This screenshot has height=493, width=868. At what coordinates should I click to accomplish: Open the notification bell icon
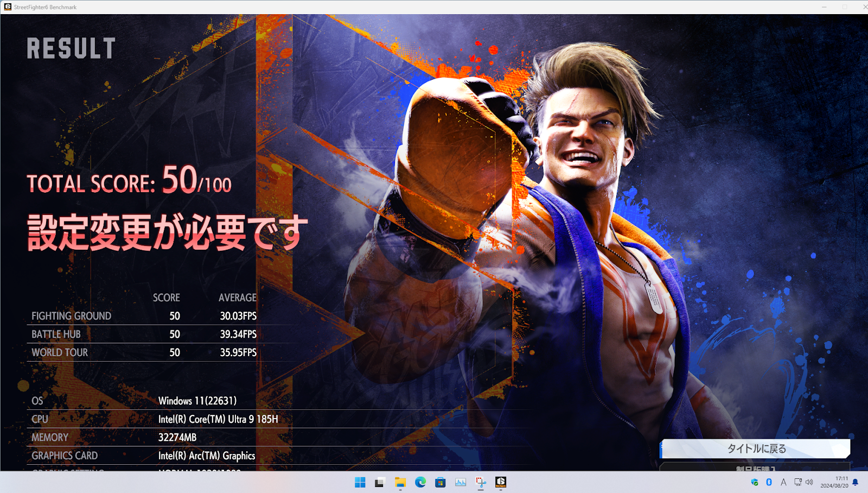[856, 482]
